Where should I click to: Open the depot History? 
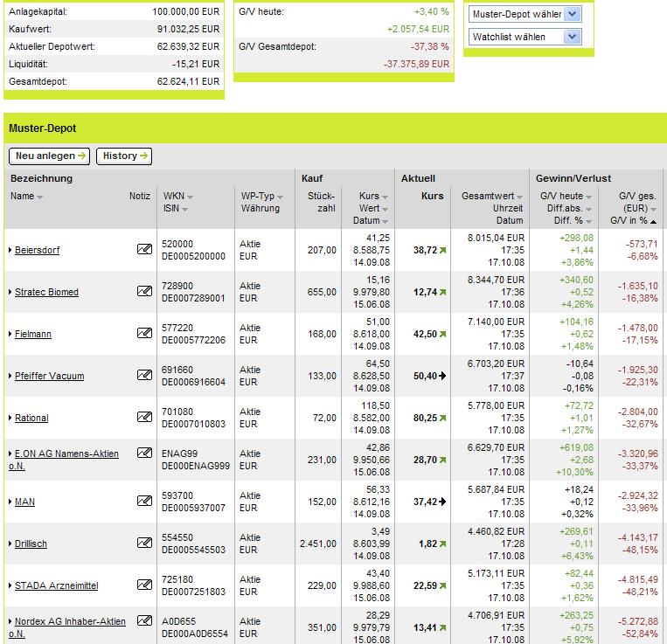(124, 156)
